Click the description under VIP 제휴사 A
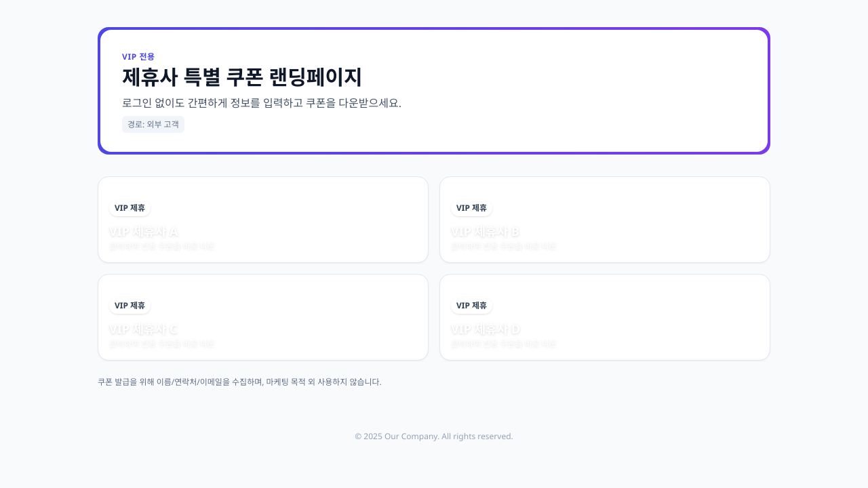868x488 pixels. [x=162, y=247]
